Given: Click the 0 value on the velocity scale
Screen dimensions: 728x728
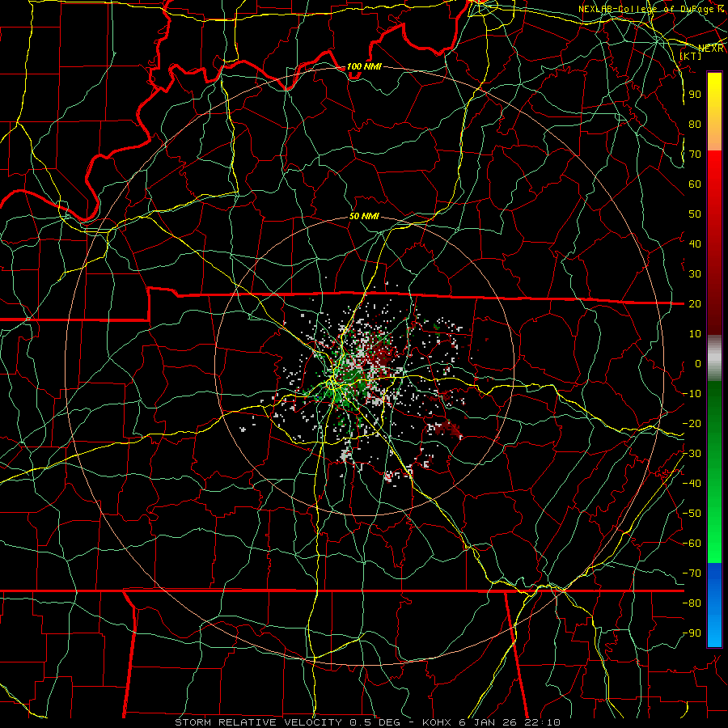Looking at the screenshot, I should click(x=698, y=363).
